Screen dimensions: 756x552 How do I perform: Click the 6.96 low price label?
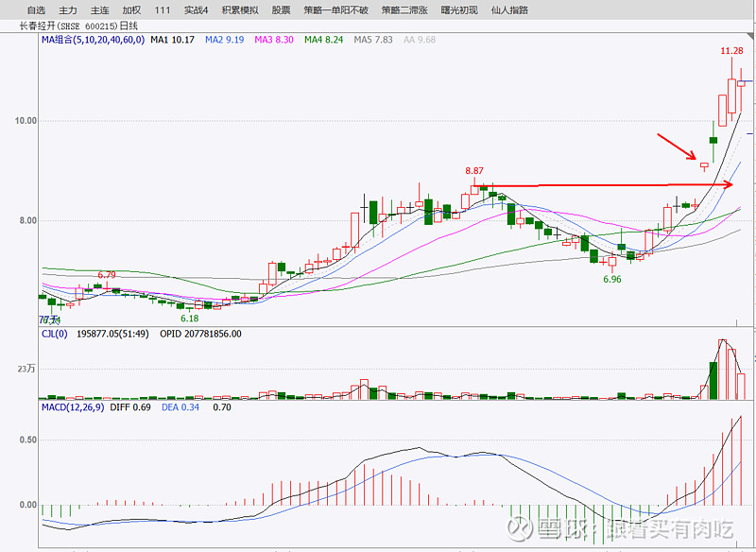611,279
